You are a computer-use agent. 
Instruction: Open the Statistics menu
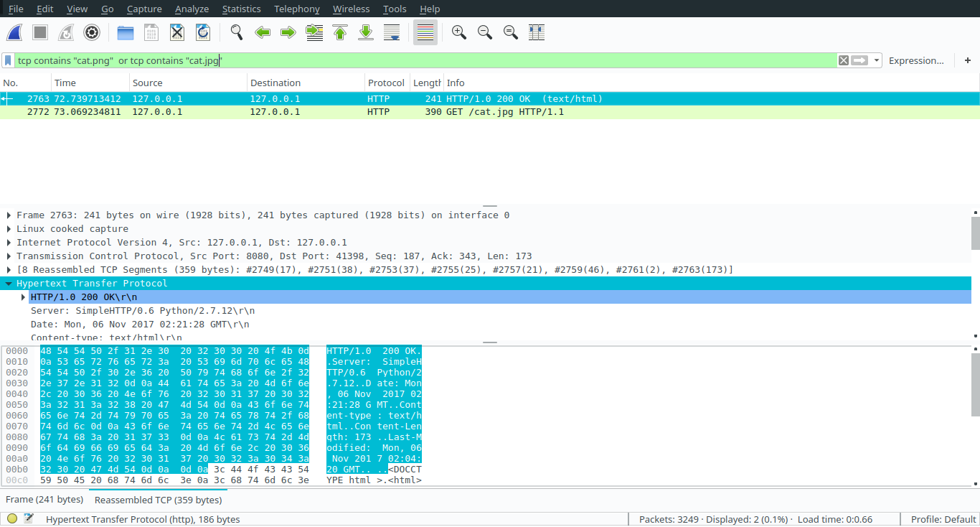click(241, 9)
